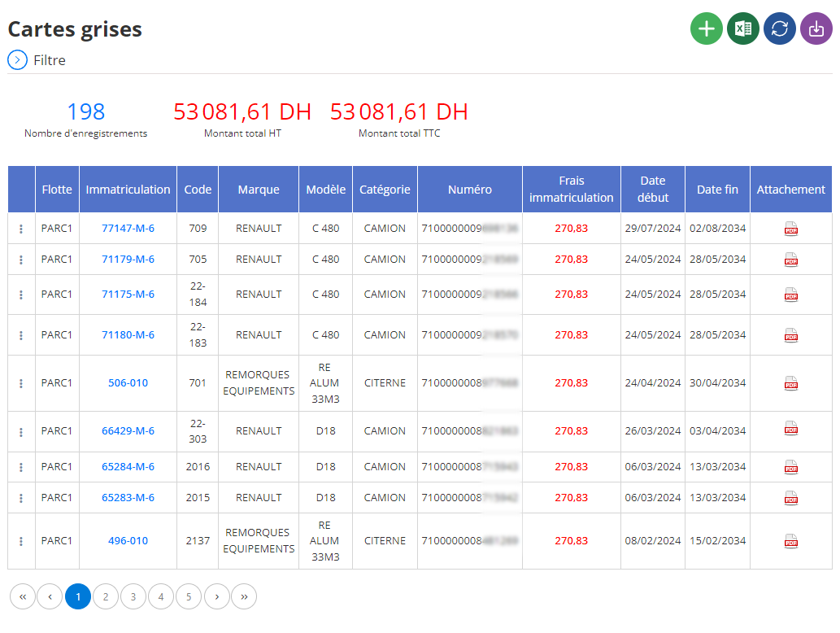Export the table to Excel
840x633 pixels.
(742, 28)
